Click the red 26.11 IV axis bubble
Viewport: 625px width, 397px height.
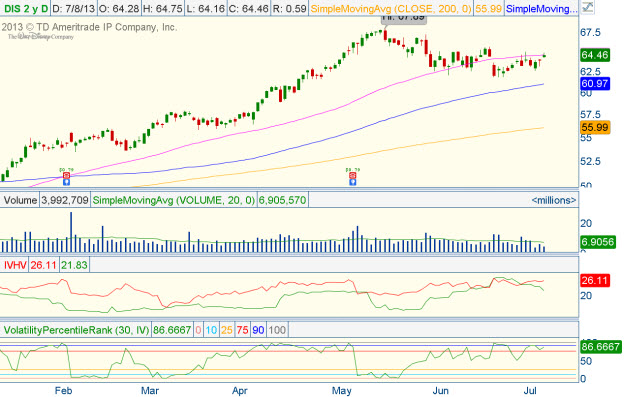[595, 281]
